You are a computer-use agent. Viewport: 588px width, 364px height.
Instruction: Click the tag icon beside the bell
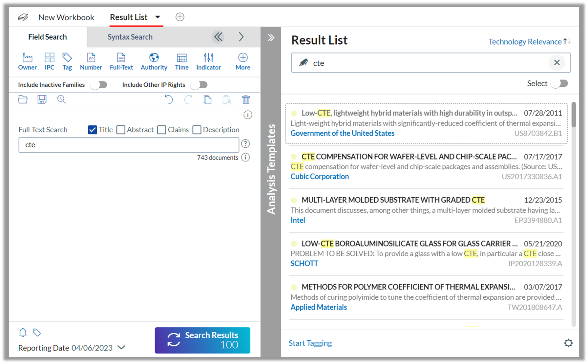(37, 332)
